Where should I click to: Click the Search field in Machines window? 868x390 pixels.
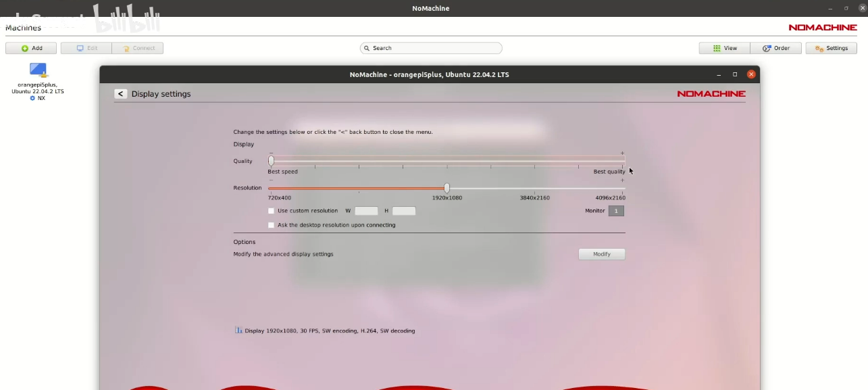(x=431, y=48)
